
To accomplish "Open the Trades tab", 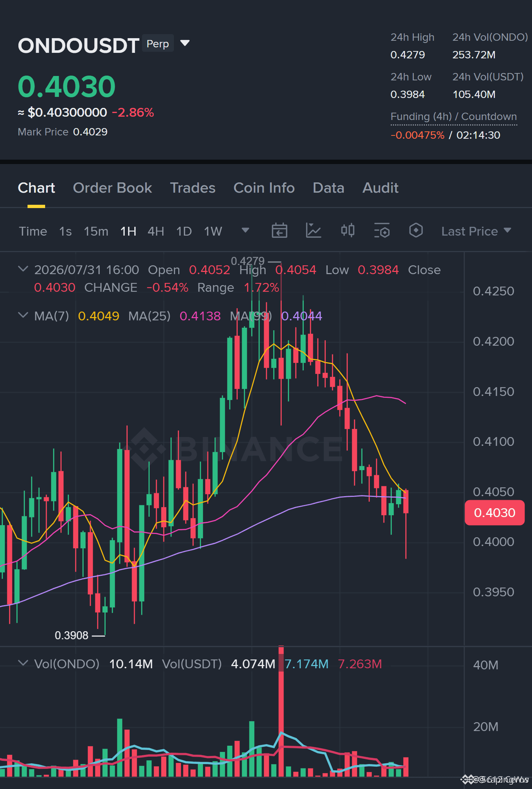I will click(x=193, y=188).
